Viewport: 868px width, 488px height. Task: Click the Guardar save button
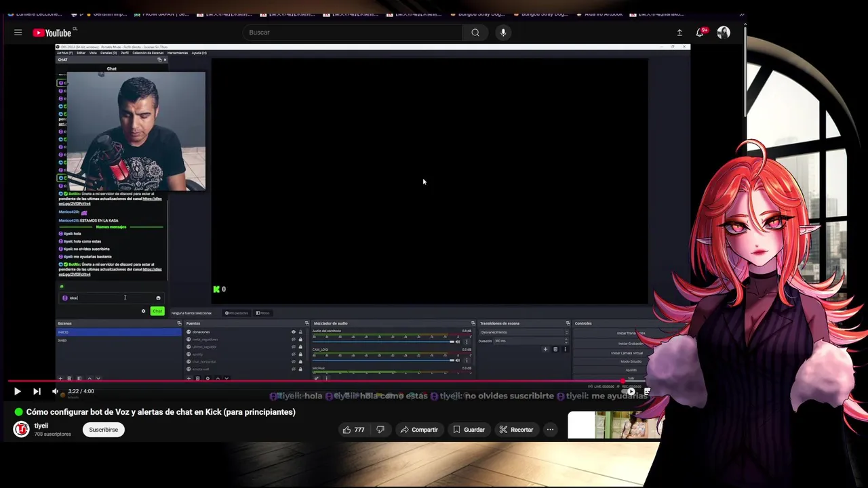[x=469, y=430]
